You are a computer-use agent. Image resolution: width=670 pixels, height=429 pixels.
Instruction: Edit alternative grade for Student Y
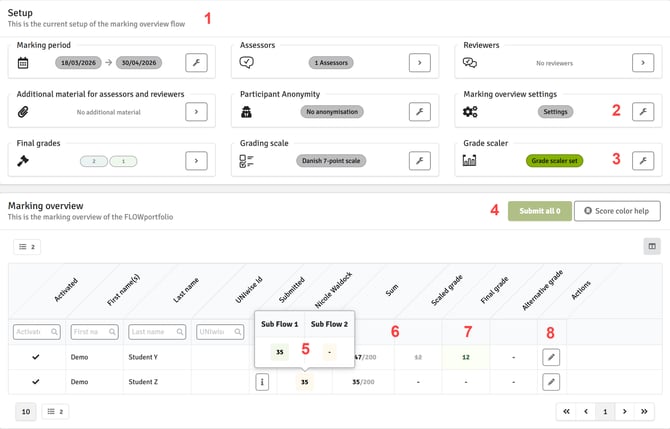551,357
